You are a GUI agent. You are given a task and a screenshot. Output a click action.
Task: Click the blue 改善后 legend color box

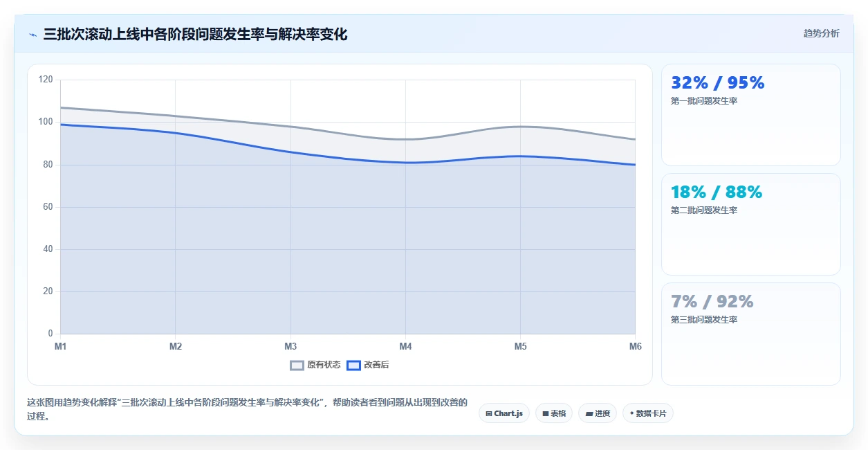point(353,365)
